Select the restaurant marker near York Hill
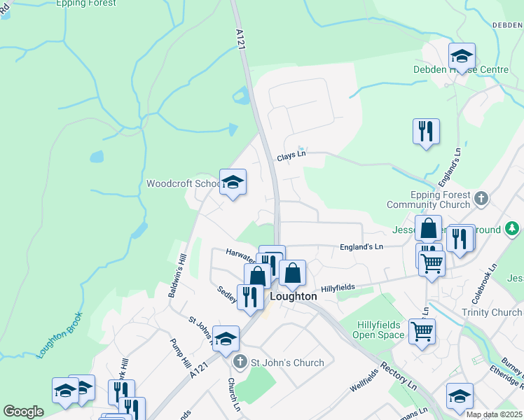524x420 pixels. [x=121, y=391]
